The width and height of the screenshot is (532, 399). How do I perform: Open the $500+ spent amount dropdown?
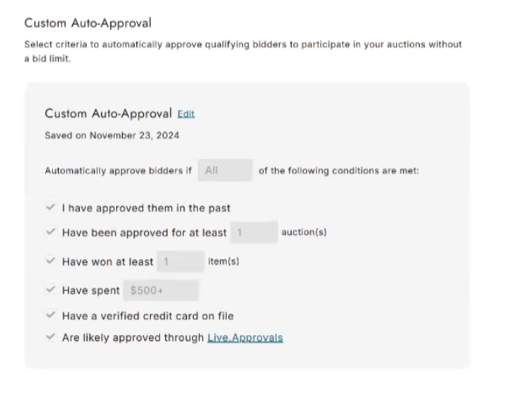161,290
